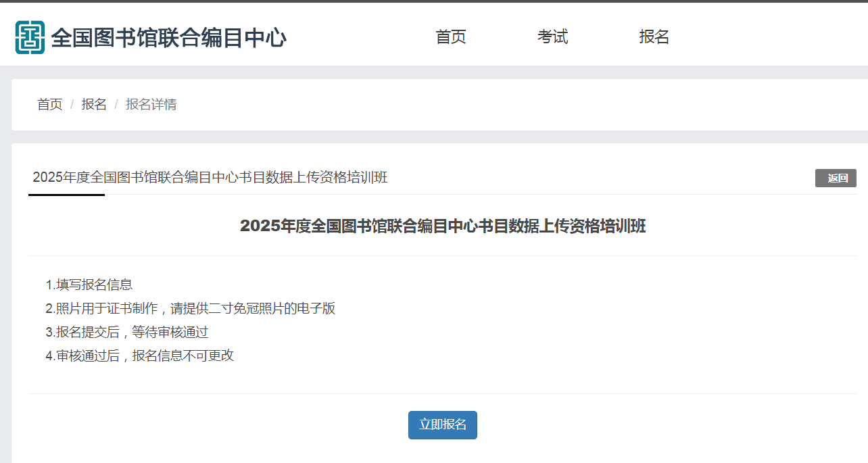Click the blue 立即报名 button
This screenshot has width=868, height=463.
[x=443, y=425]
